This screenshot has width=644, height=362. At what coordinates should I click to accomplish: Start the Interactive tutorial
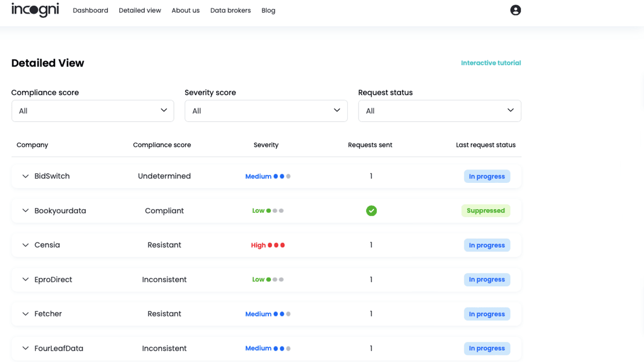pyautogui.click(x=491, y=63)
